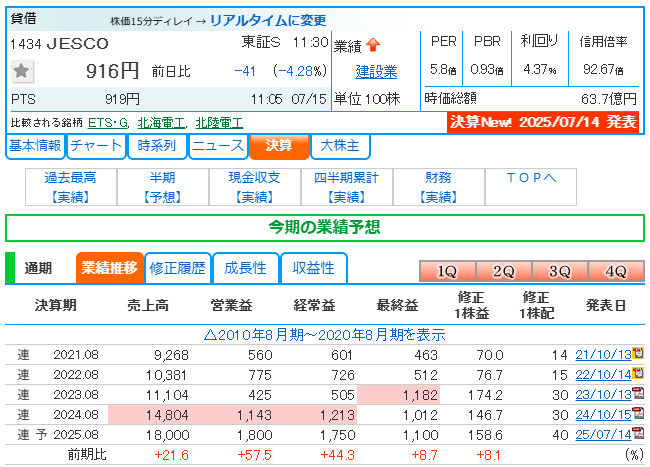Open the PDF icon beside 23/10/13

pos(638,393)
